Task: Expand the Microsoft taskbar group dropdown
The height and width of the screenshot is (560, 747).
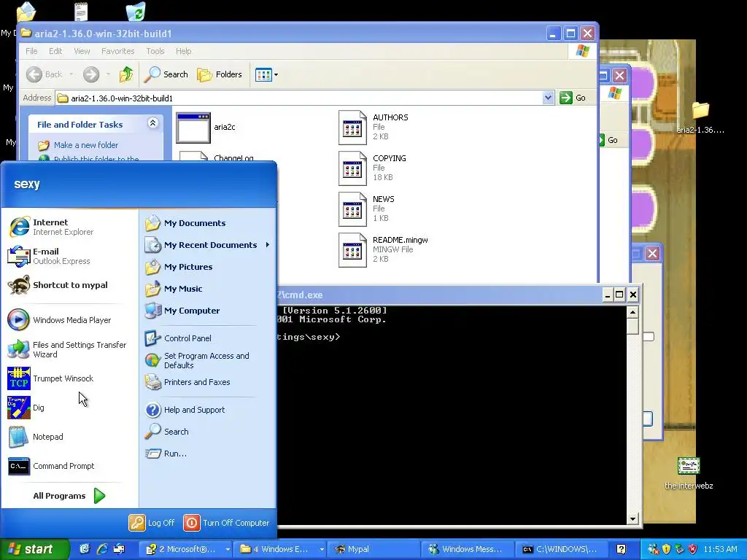Action: click(228, 549)
